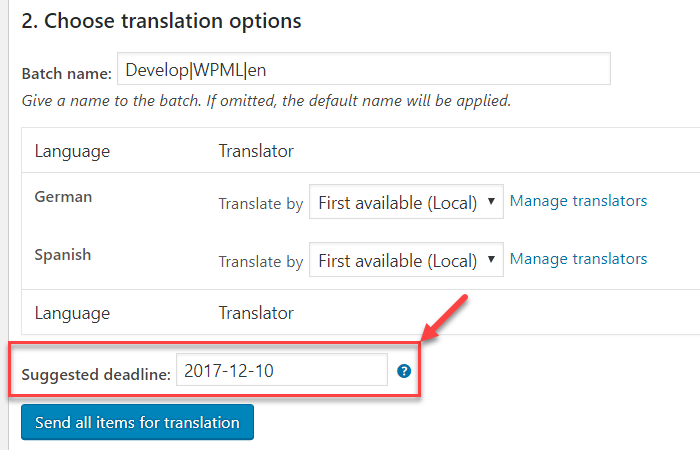
Task: Focus the Batch name text field
Action: pyautogui.click(x=364, y=69)
